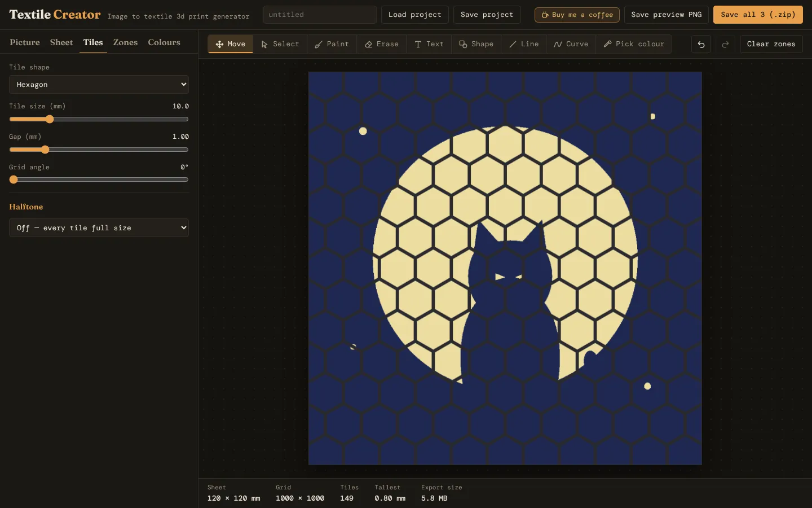Click the Tiles count 149
This screenshot has width=812, height=508.
(347, 498)
